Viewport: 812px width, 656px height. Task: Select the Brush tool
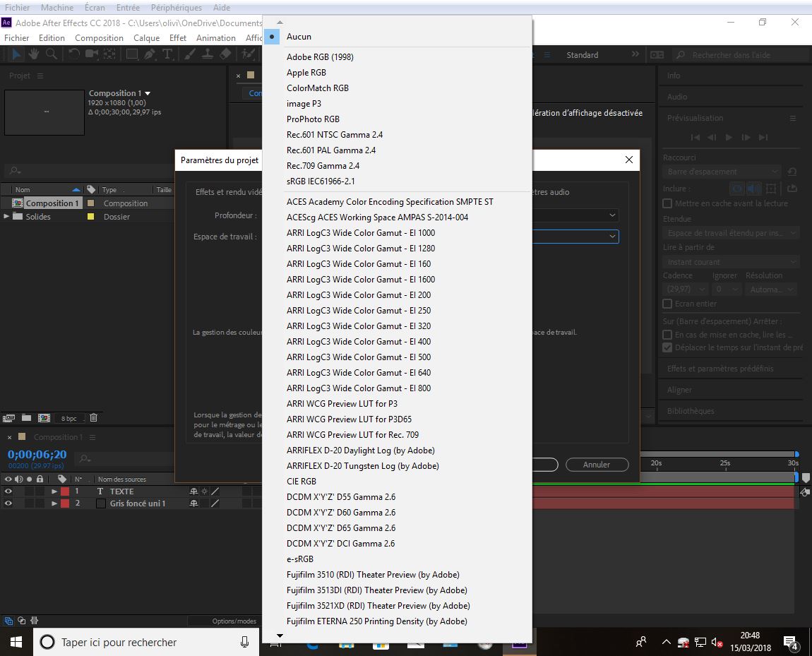(190, 54)
